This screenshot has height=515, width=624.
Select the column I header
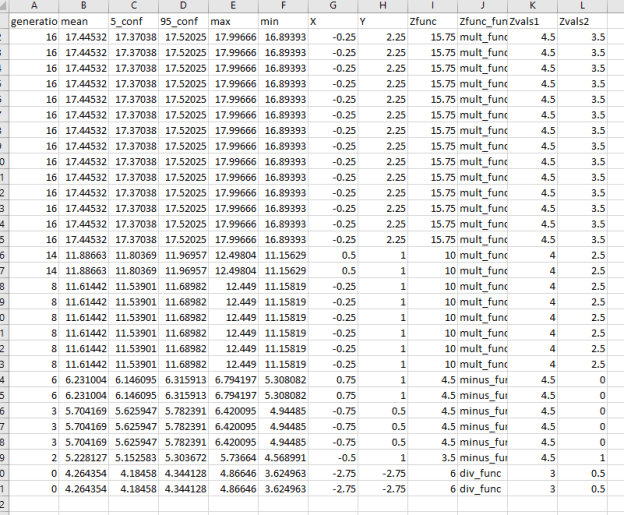coord(431,6)
